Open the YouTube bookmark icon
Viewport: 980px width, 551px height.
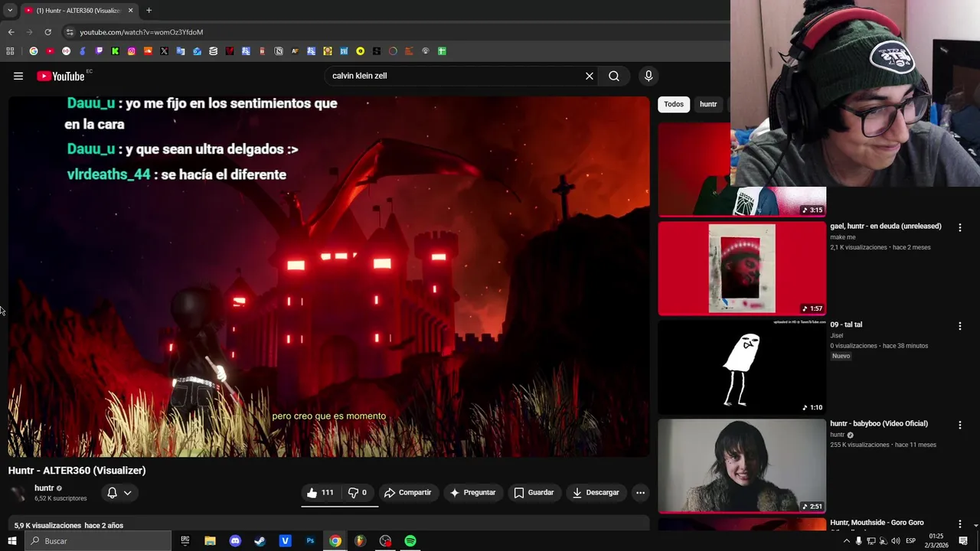tap(50, 51)
